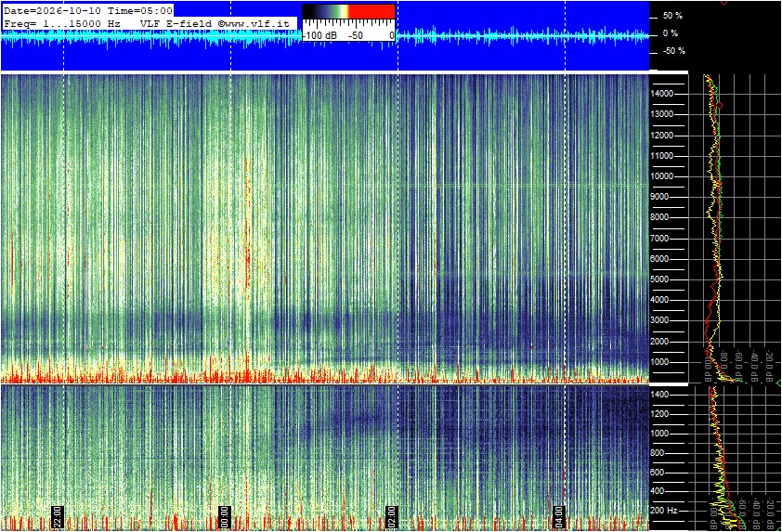Click the 3000 frequency axis label
This screenshot has width=782, height=532.
pos(659,320)
